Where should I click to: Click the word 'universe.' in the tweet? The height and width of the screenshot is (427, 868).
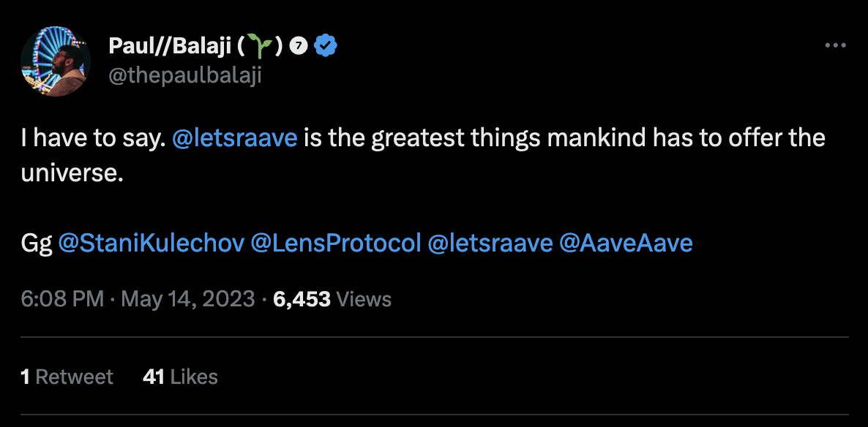click(72, 173)
